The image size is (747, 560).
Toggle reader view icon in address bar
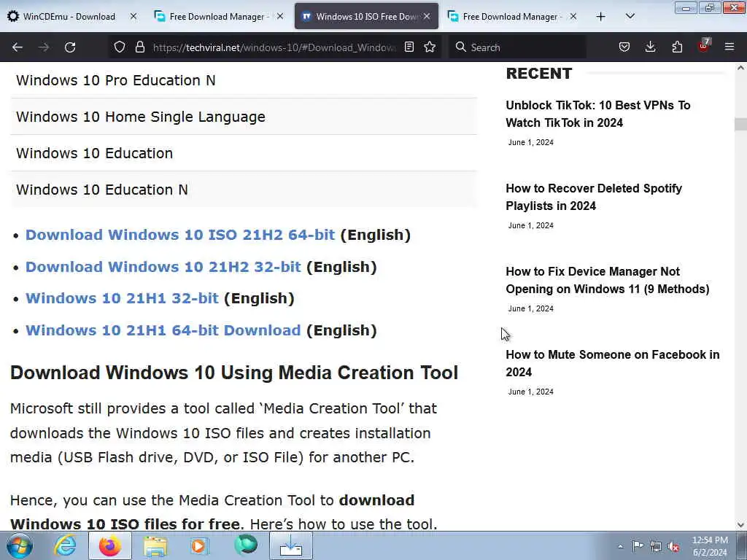pyautogui.click(x=409, y=47)
